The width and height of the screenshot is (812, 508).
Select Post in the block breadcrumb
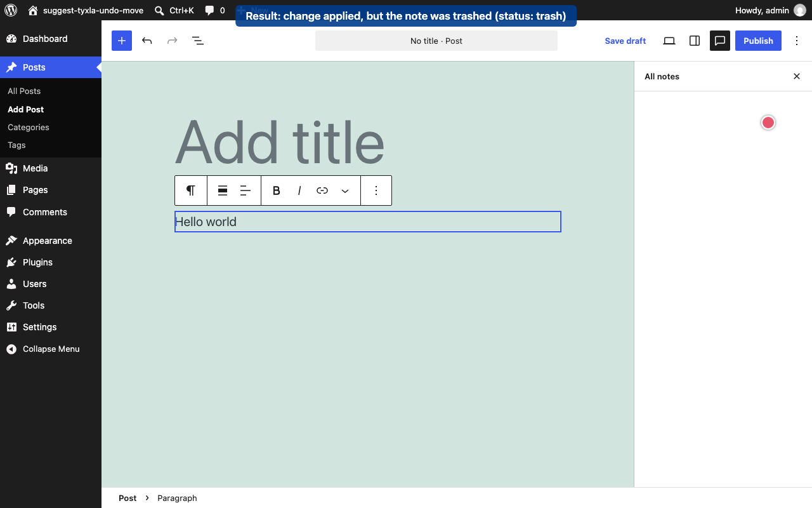click(x=128, y=498)
